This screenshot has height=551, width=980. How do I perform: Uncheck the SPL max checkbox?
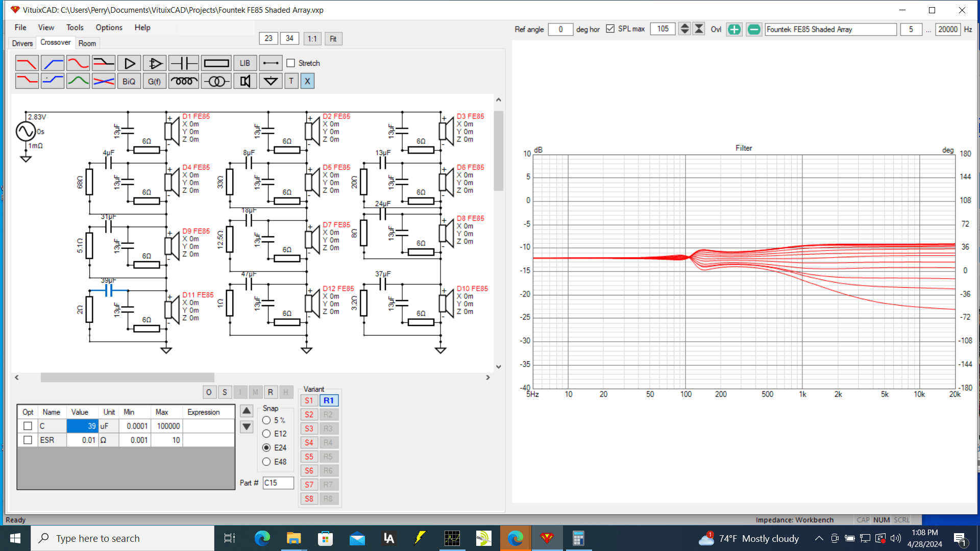pyautogui.click(x=610, y=29)
